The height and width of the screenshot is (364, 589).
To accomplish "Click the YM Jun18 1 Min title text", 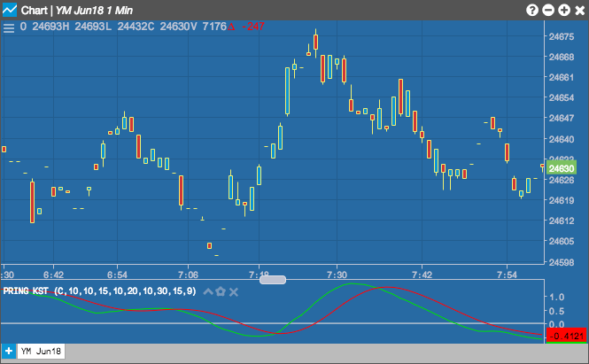I will [94, 11].
